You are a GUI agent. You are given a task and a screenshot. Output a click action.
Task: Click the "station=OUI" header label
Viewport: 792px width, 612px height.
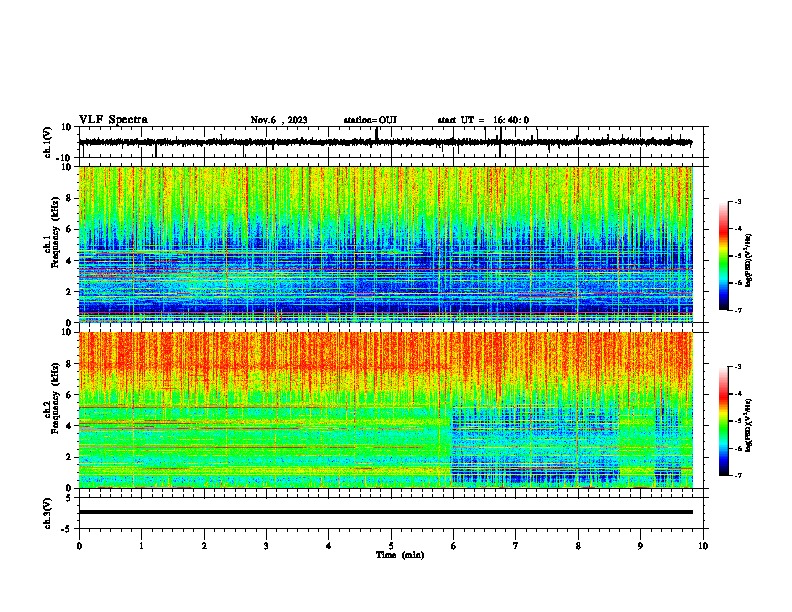point(370,120)
